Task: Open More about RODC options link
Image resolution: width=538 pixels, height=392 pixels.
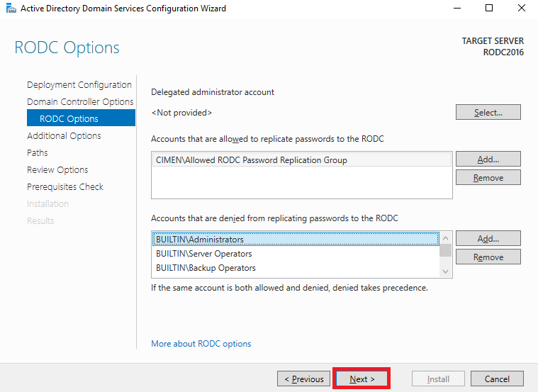Action: click(x=201, y=344)
